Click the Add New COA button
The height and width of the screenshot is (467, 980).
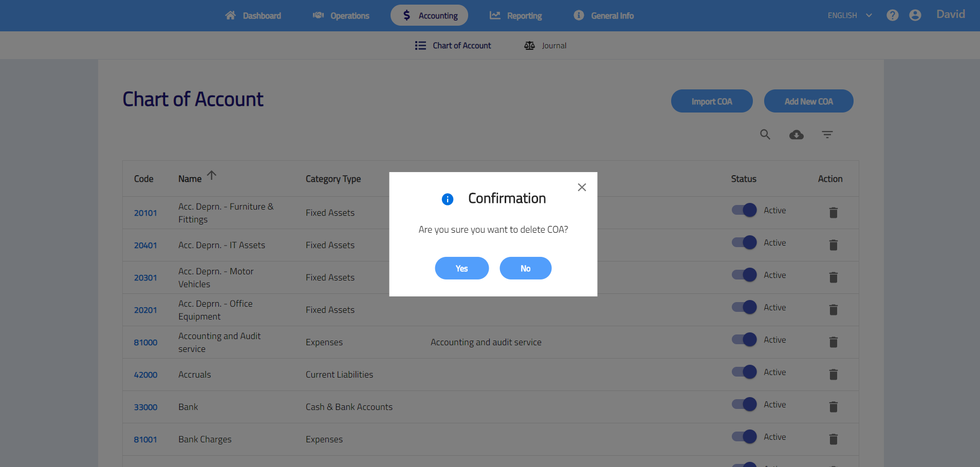[x=808, y=101]
